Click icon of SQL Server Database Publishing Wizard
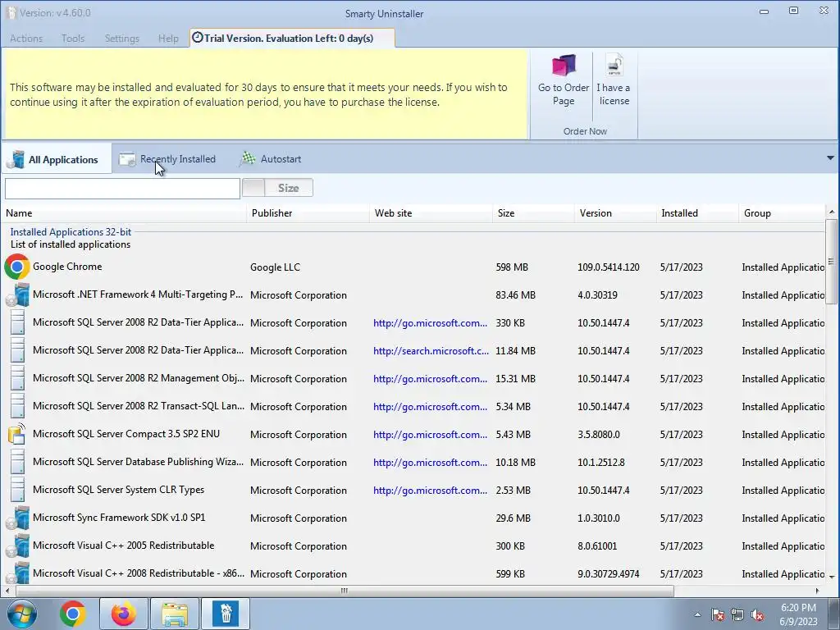The height and width of the screenshot is (630, 840). (17, 462)
